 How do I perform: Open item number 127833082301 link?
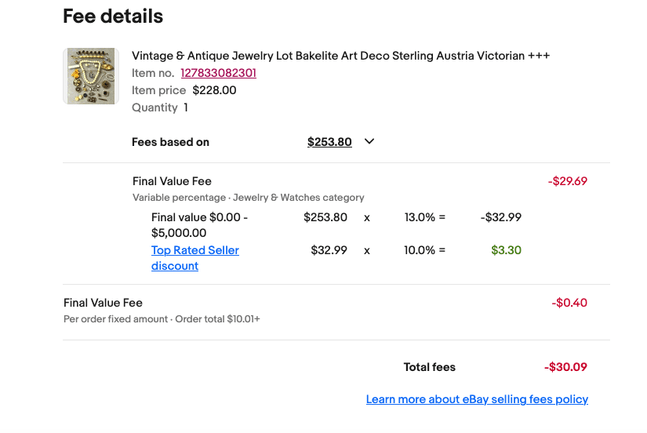click(218, 73)
